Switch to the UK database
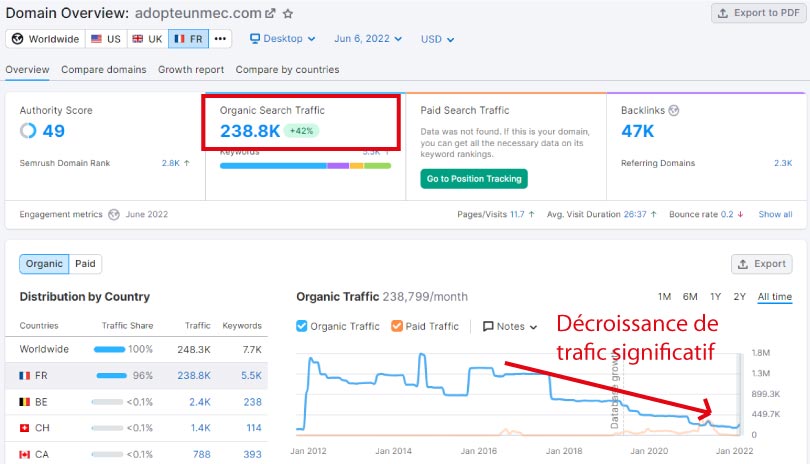Image resolution: width=810 pixels, height=464 pixels. pyautogui.click(x=147, y=39)
